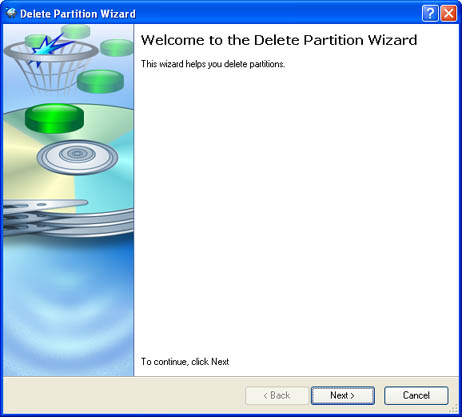The image size is (462, 417).
Task: Open context help with the question mark button
Action: pos(430,14)
